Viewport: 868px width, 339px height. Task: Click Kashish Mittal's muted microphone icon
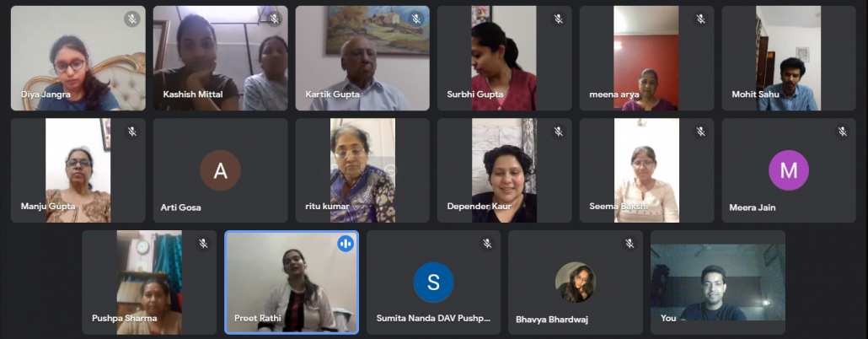click(x=274, y=19)
